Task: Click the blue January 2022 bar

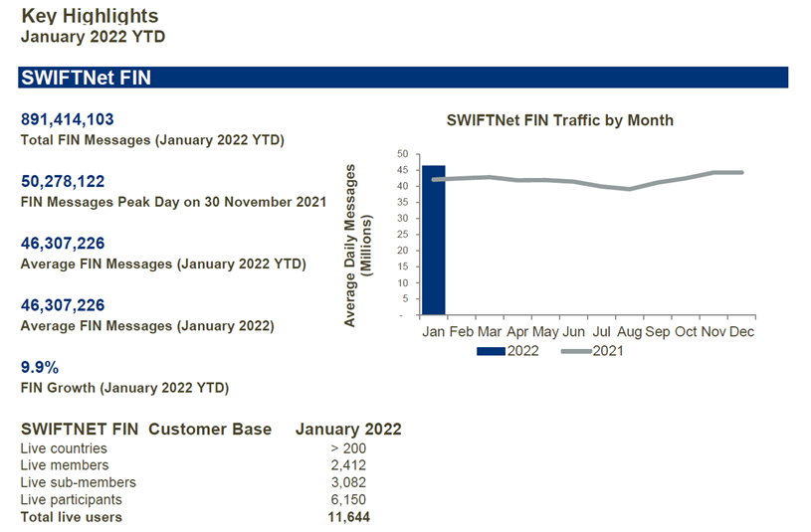Action: (434, 240)
